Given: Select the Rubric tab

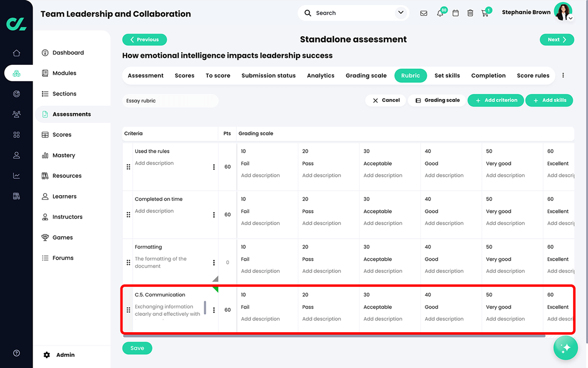Looking at the screenshot, I should click(410, 76).
